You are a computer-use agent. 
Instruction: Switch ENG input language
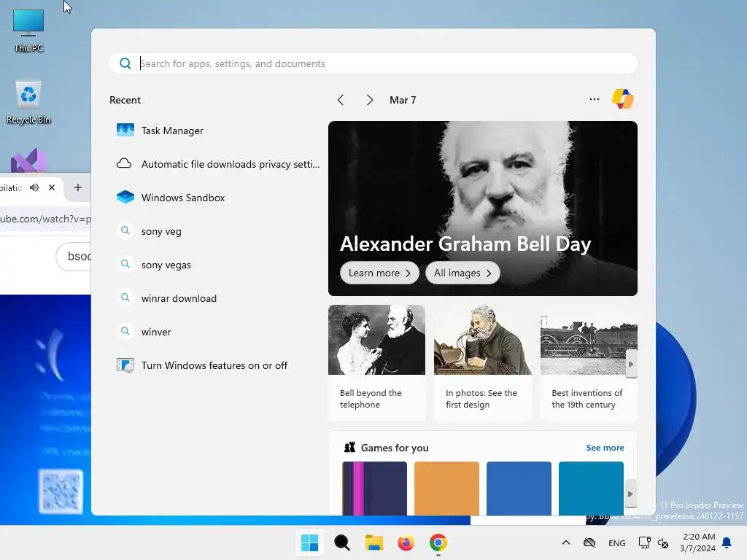(617, 542)
